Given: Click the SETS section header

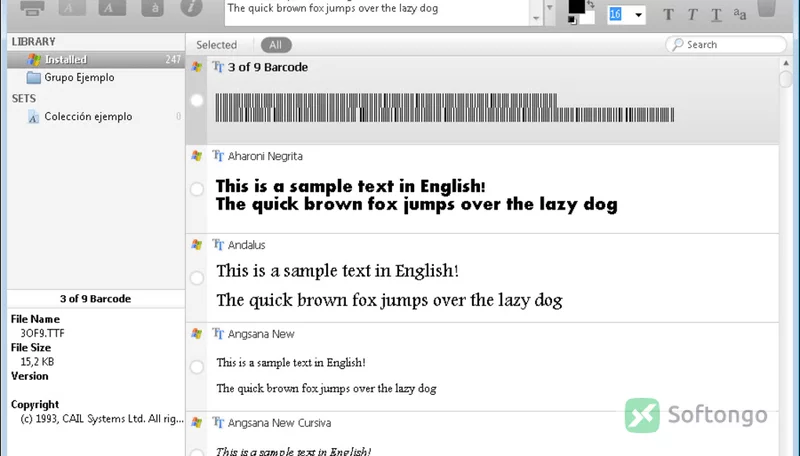Looking at the screenshot, I should point(23,98).
